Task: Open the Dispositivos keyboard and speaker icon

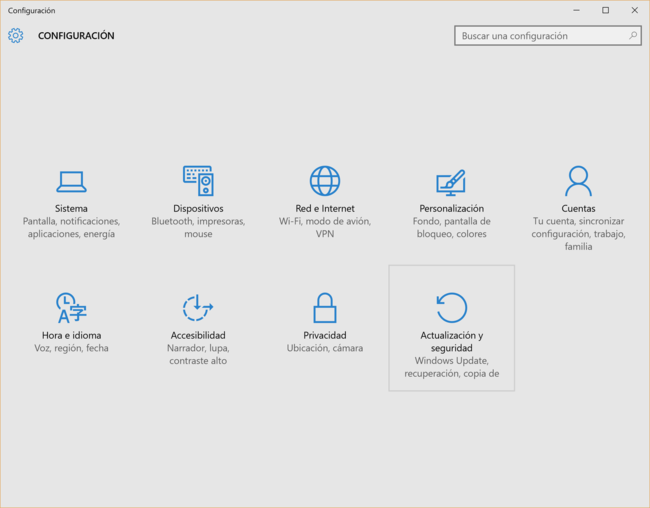Action: click(198, 181)
